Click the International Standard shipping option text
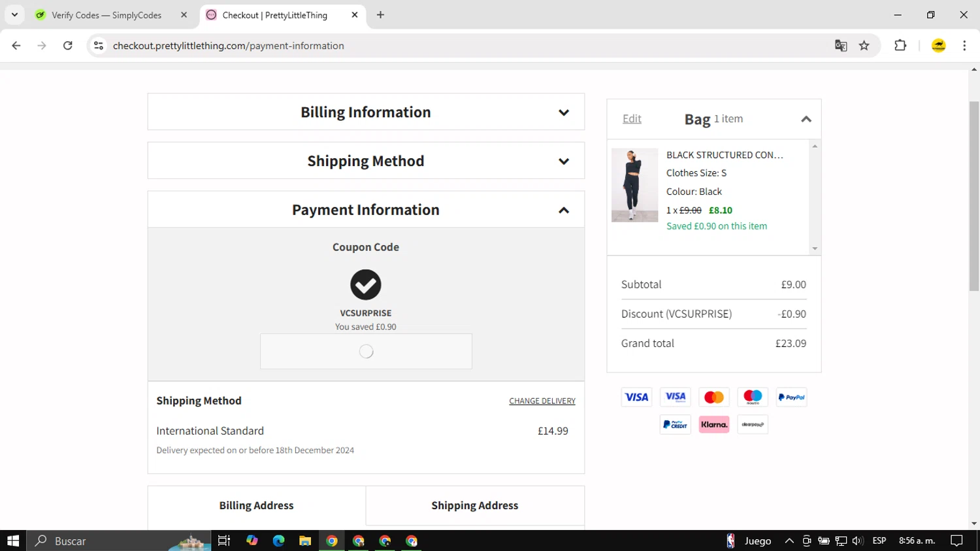Viewport: 980px width, 551px height. (x=210, y=431)
